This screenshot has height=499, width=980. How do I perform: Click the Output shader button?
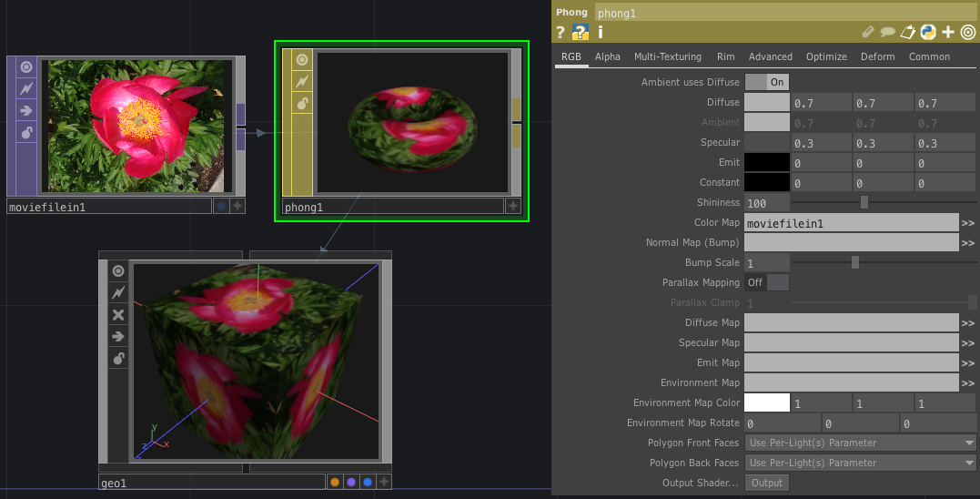click(767, 483)
